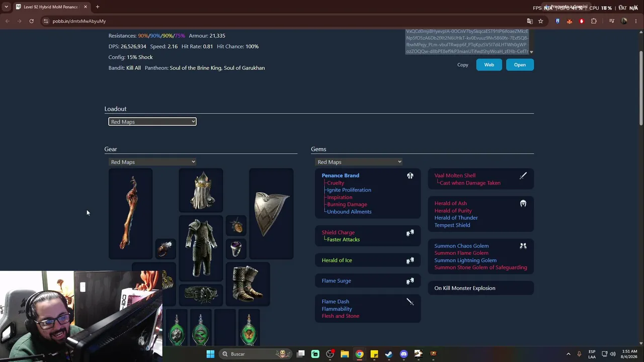Click the Flesh and Stone gem
The height and width of the screenshot is (362, 644).
point(341,316)
